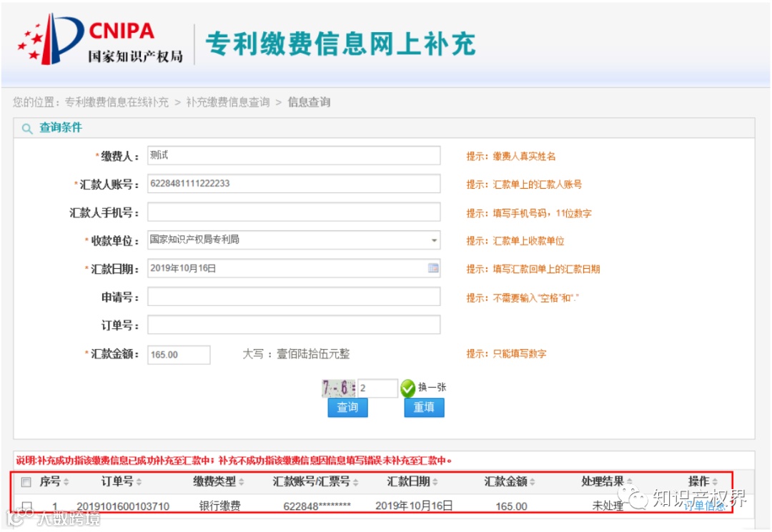Focus the 缴费人 input field
This screenshot has height=532, width=772.
294,156
